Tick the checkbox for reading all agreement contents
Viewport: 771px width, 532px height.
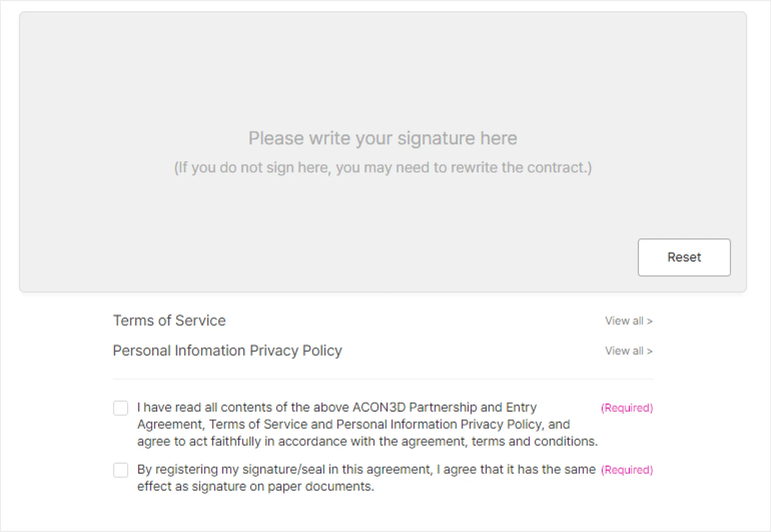tap(120, 408)
